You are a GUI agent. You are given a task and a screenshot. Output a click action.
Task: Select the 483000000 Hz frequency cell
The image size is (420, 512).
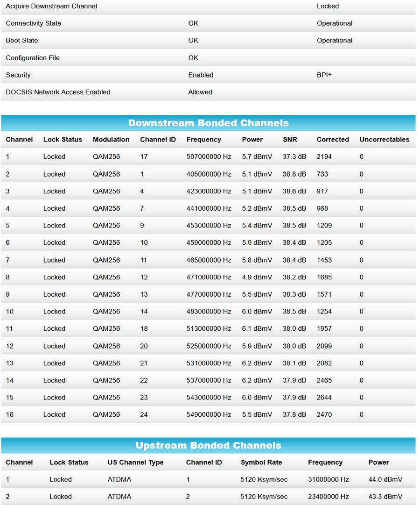pyautogui.click(x=209, y=312)
